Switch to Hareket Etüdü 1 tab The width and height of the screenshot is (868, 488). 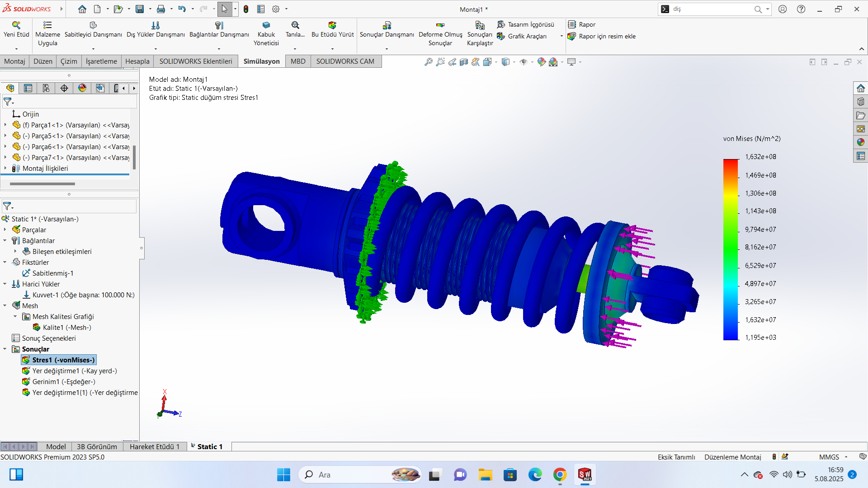click(x=154, y=446)
